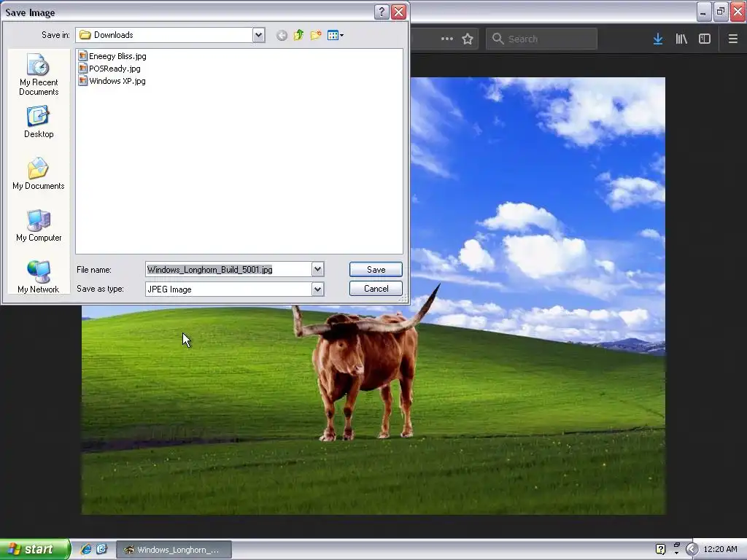The height and width of the screenshot is (560, 747).
Task: Select the file POSReady.jpg
Action: point(109,69)
